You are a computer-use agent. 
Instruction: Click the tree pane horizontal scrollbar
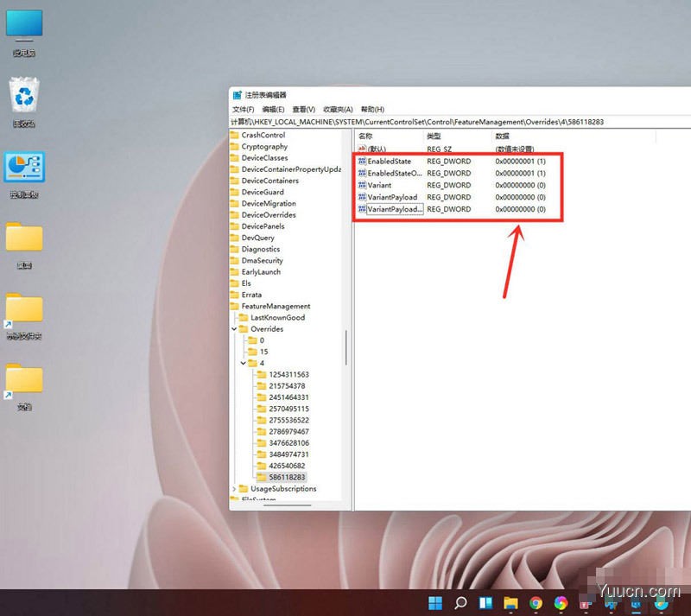287,505
